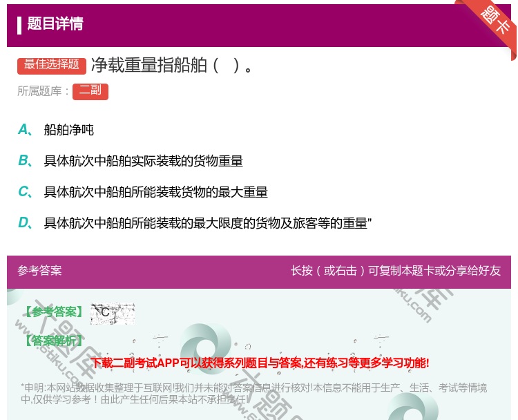Click the 题目详情 header title
Image resolution: width=518 pixels, height=420 pixels.
[55, 23]
